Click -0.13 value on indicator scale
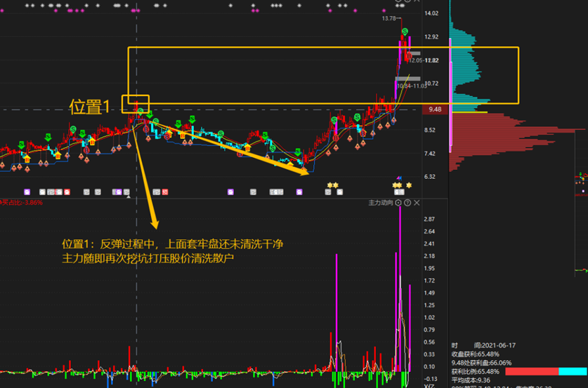588x388 pixels. (x=430, y=379)
